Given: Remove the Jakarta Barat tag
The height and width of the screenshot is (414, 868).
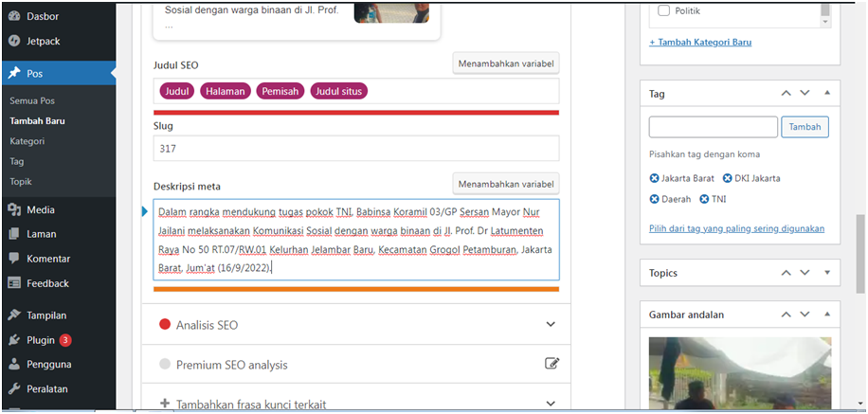Looking at the screenshot, I should (x=654, y=178).
